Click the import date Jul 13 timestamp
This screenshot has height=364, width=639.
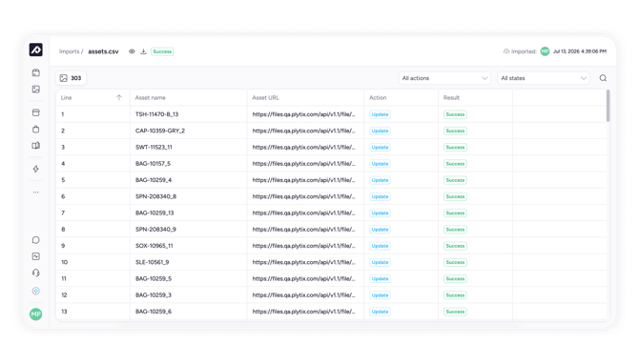580,51
